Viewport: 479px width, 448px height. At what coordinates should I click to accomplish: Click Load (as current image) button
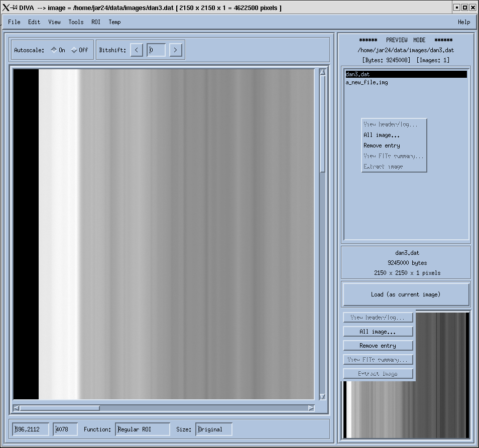click(406, 294)
